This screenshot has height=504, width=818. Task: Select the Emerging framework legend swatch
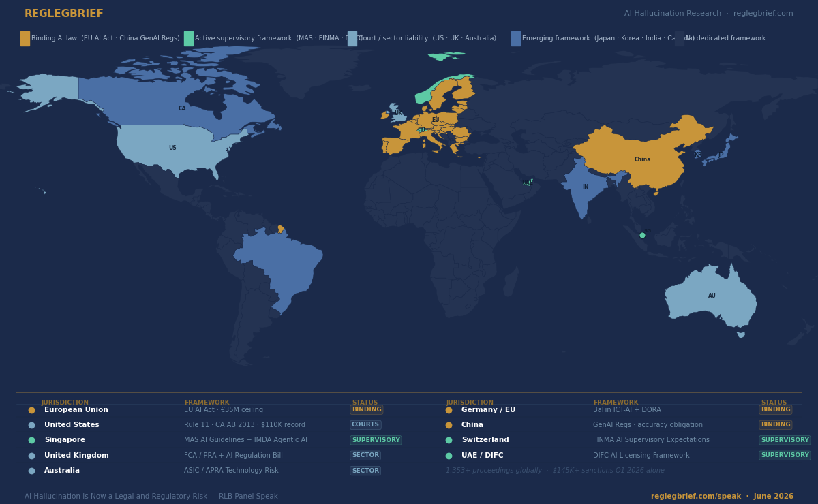click(516, 39)
